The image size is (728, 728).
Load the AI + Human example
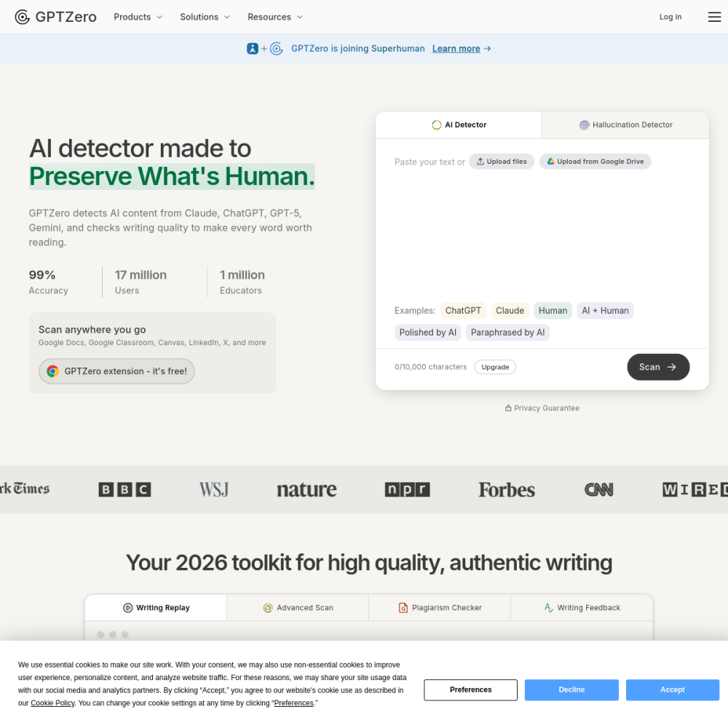click(x=605, y=311)
